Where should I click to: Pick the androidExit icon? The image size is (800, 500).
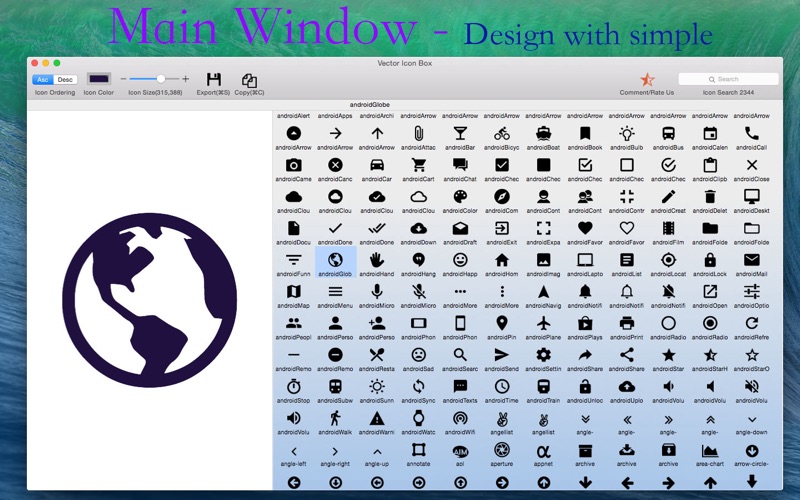click(x=502, y=229)
